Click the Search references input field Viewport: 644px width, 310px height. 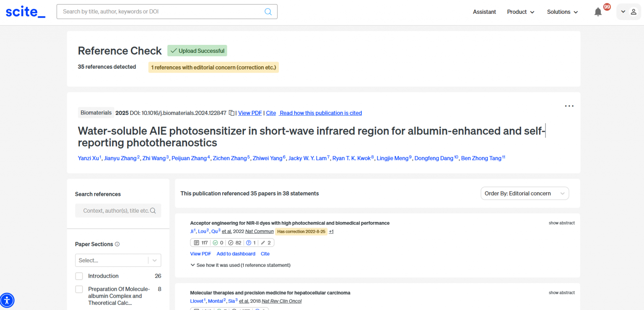(116, 211)
